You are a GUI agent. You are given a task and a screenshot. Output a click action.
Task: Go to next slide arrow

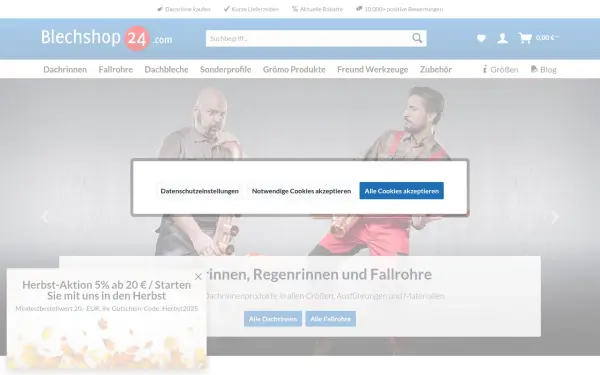coord(555,217)
